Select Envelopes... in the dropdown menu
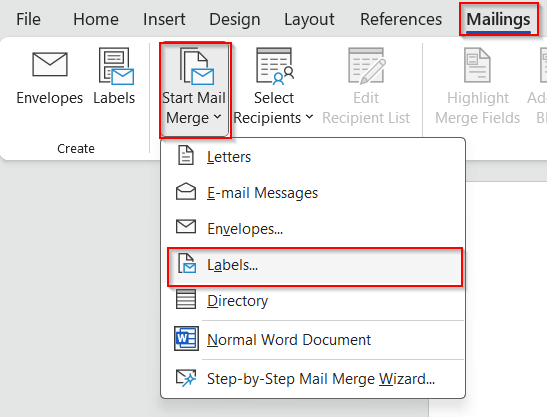 [313, 229]
